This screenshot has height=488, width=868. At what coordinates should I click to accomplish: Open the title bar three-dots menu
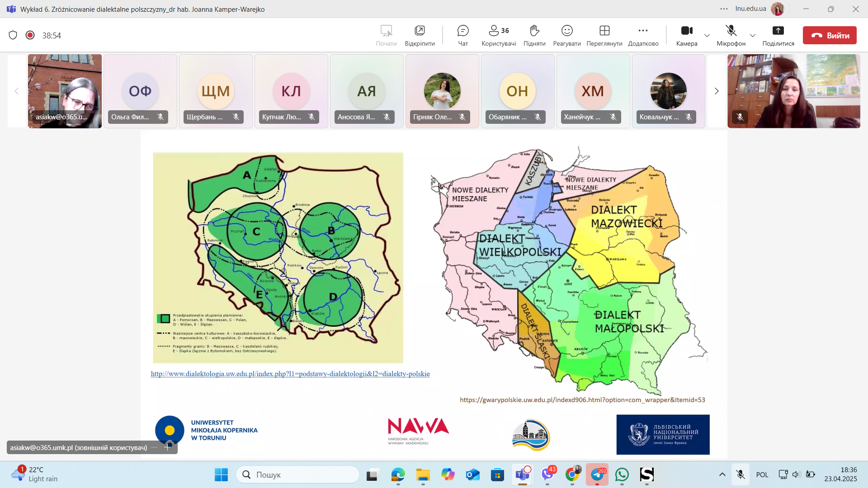click(724, 9)
